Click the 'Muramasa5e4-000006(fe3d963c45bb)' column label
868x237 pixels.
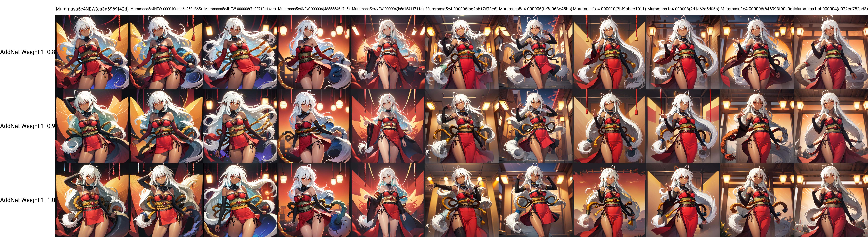tap(535, 9)
